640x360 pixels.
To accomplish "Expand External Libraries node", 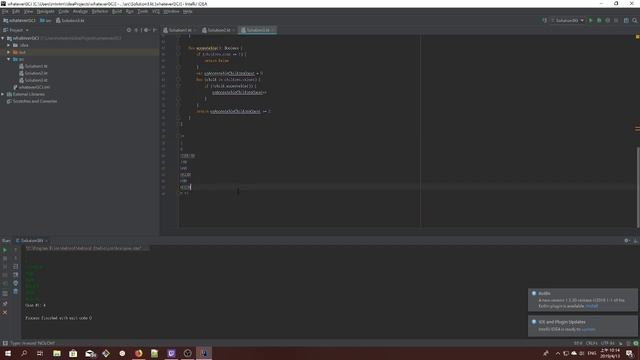I will (3, 94).
